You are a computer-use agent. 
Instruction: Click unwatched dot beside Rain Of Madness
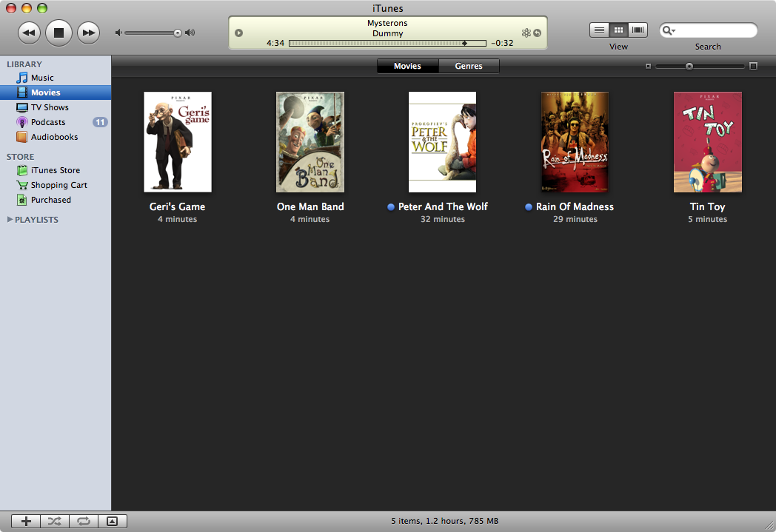point(529,207)
